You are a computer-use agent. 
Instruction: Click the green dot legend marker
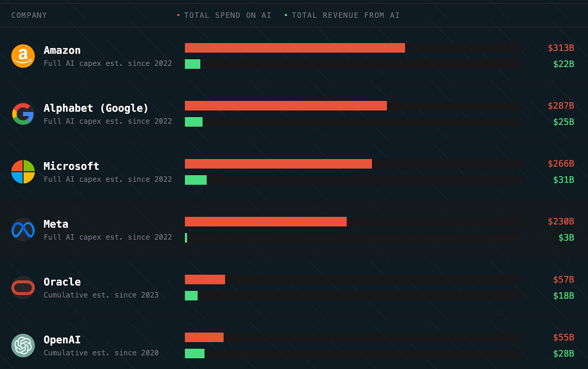coord(286,15)
